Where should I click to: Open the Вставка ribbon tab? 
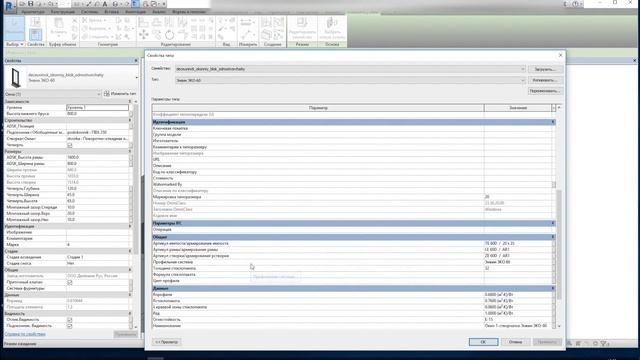tap(111, 12)
